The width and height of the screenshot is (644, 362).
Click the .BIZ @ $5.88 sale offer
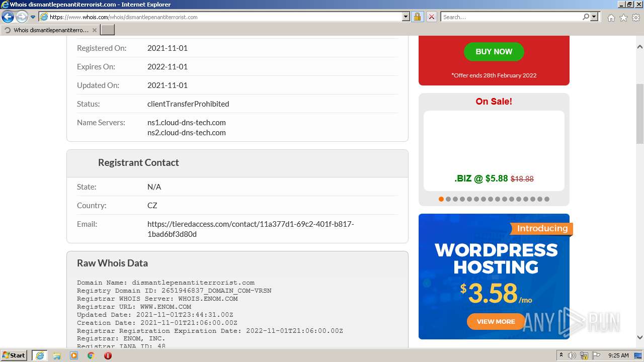click(494, 178)
